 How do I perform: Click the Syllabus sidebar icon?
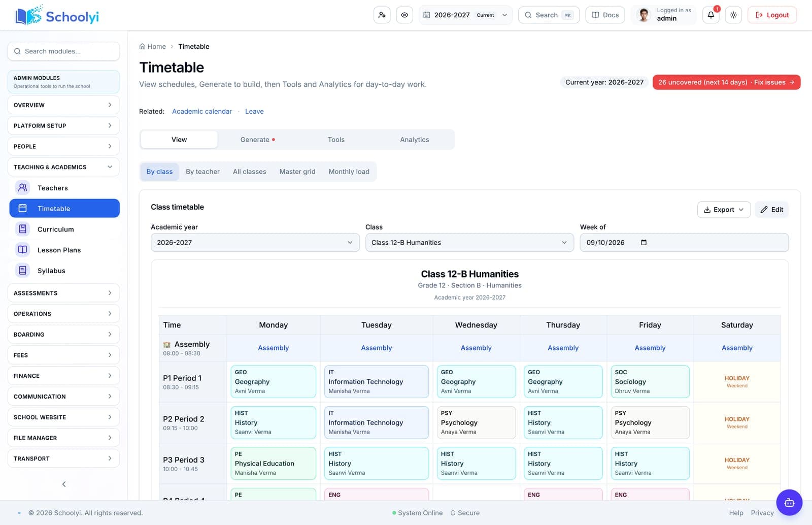(x=22, y=271)
